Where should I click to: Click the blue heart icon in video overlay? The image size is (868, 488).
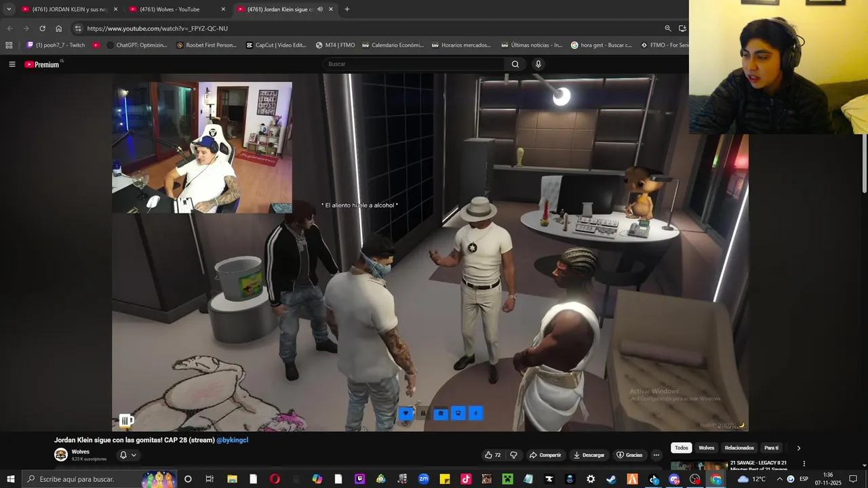click(x=406, y=413)
